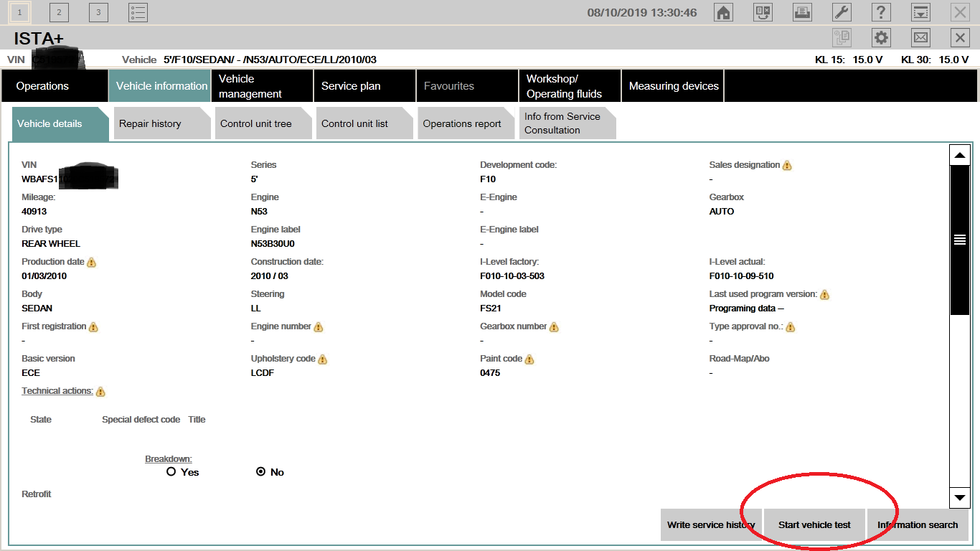
Task: Select the No breakdown radio button
Action: click(261, 472)
